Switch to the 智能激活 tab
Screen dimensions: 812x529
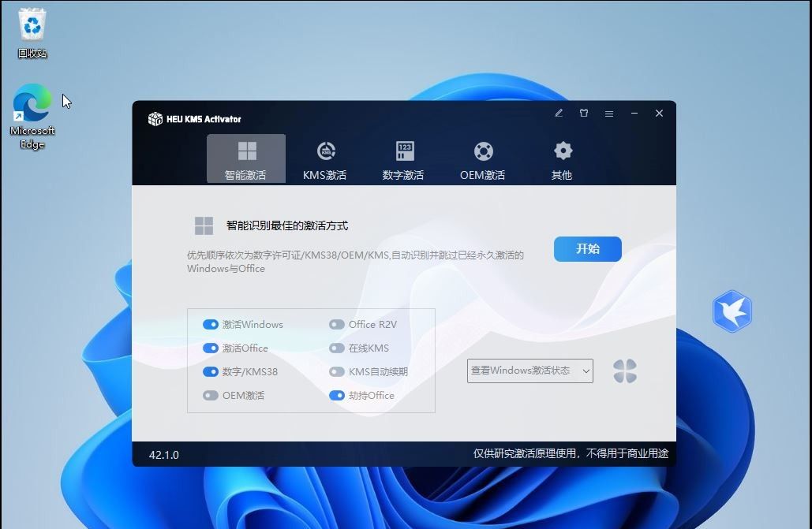click(246, 158)
